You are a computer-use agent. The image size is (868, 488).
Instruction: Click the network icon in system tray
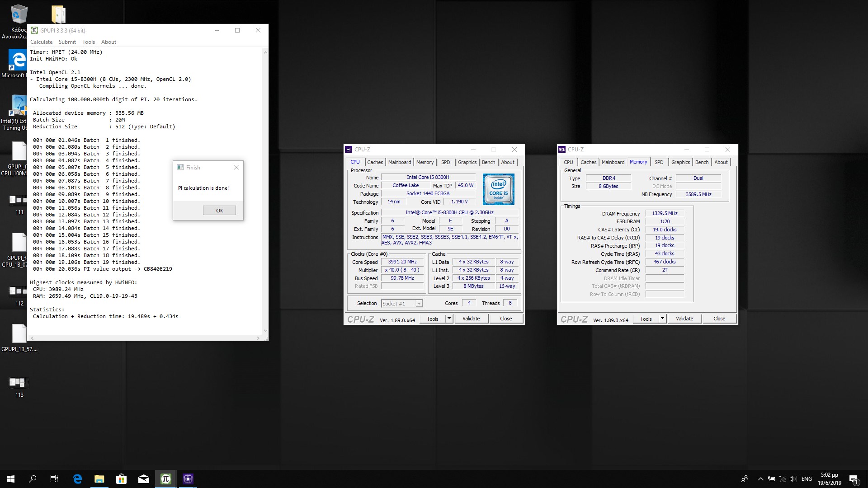click(x=783, y=479)
